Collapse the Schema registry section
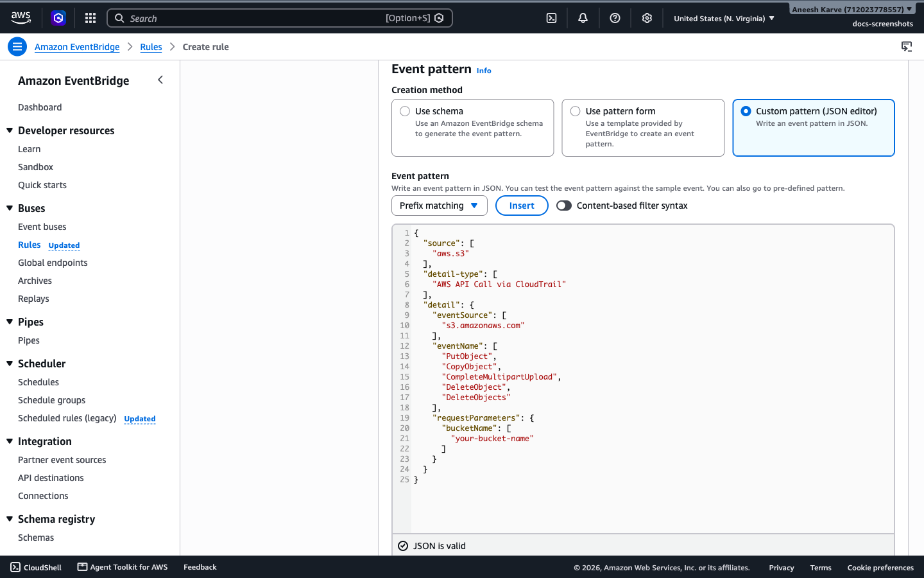 coord(10,519)
